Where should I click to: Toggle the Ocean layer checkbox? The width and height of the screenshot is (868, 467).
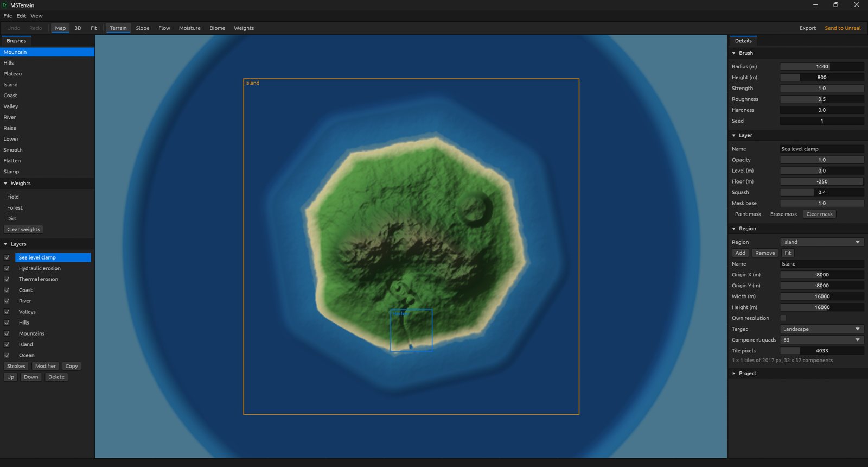tap(7, 355)
